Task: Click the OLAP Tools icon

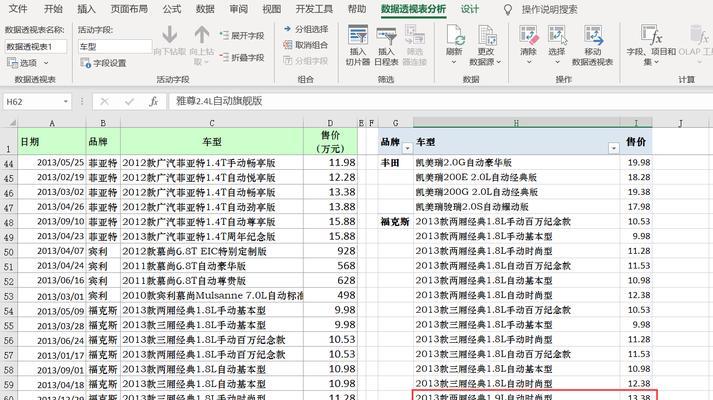Action: point(698,35)
